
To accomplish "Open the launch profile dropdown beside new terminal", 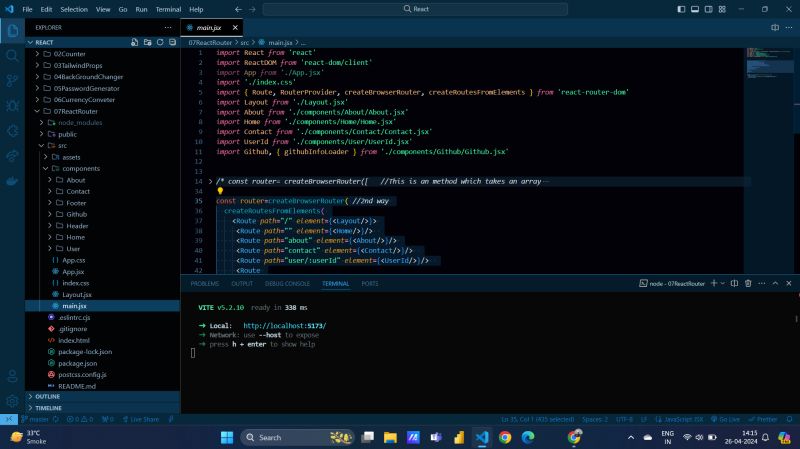I will click(x=722, y=283).
